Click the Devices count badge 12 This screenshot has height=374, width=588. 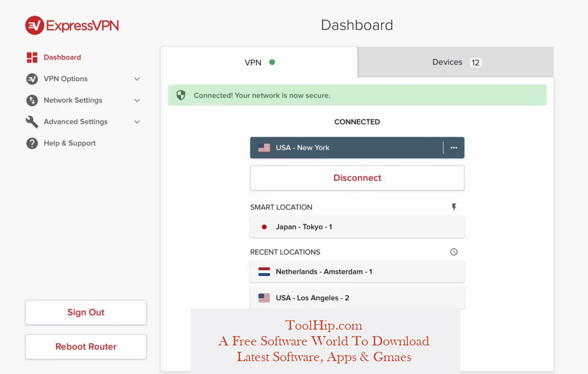(x=476, y=62)
